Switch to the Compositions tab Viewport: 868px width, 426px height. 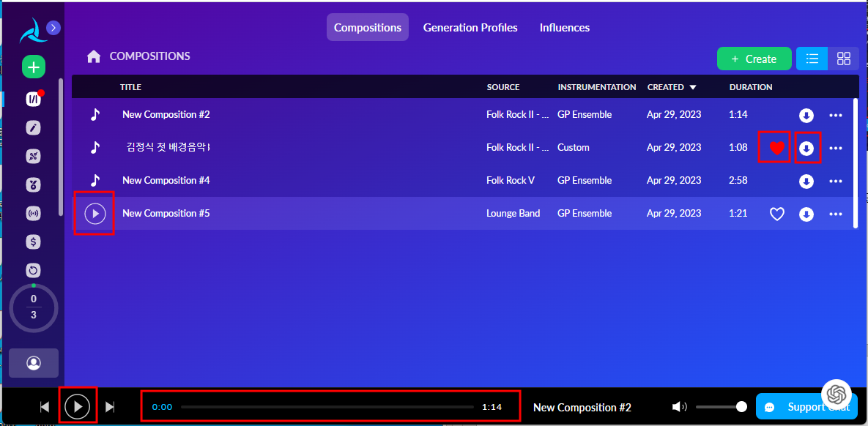coord(368,27)
